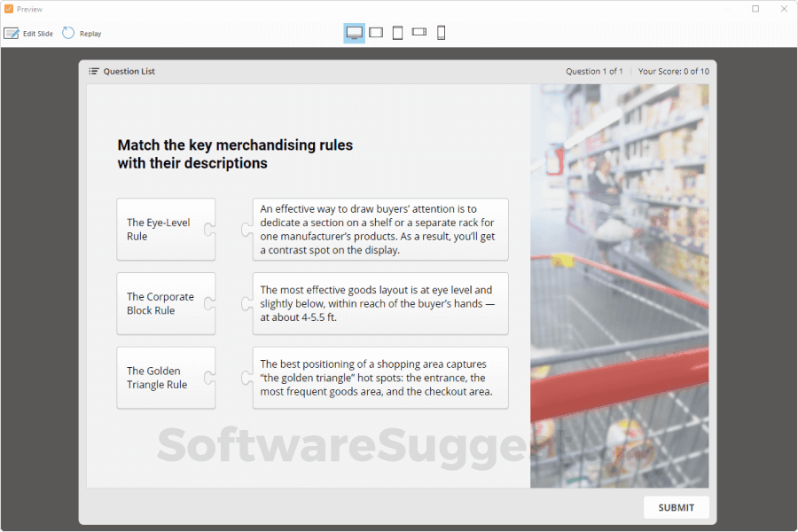The image size is (798, 532).
Task: Click the Preview window title icon
Action: [x=7, y=8]
